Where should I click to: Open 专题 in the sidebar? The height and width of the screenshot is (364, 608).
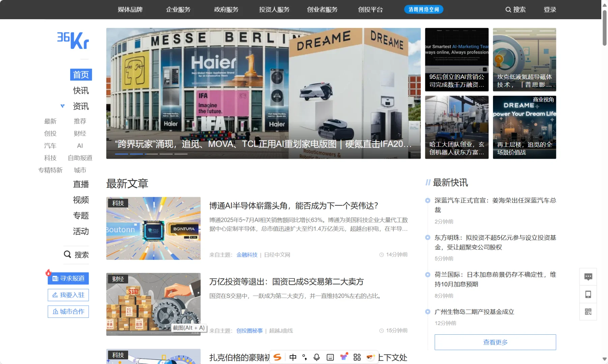click(81, 215)
